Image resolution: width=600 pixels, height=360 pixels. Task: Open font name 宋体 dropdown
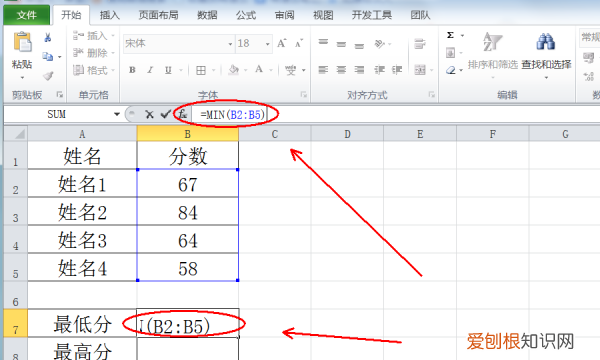click(230, 44)
